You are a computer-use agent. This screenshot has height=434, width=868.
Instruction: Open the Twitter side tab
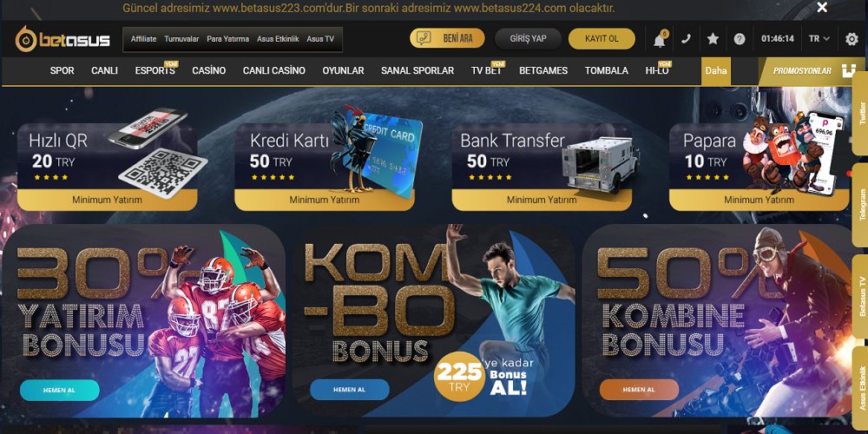[861, 114]
